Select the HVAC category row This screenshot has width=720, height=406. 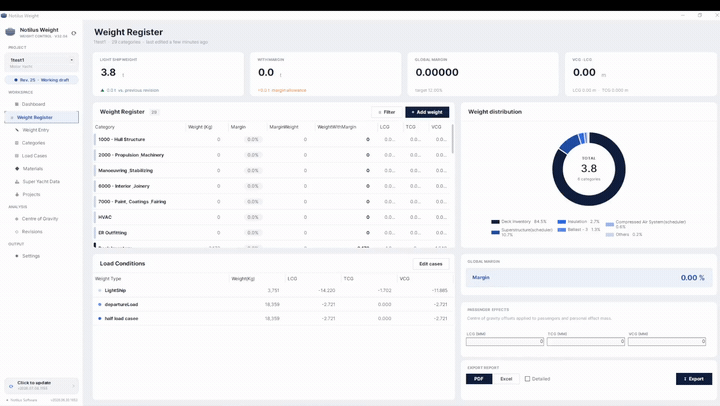(x=272, y=217)
